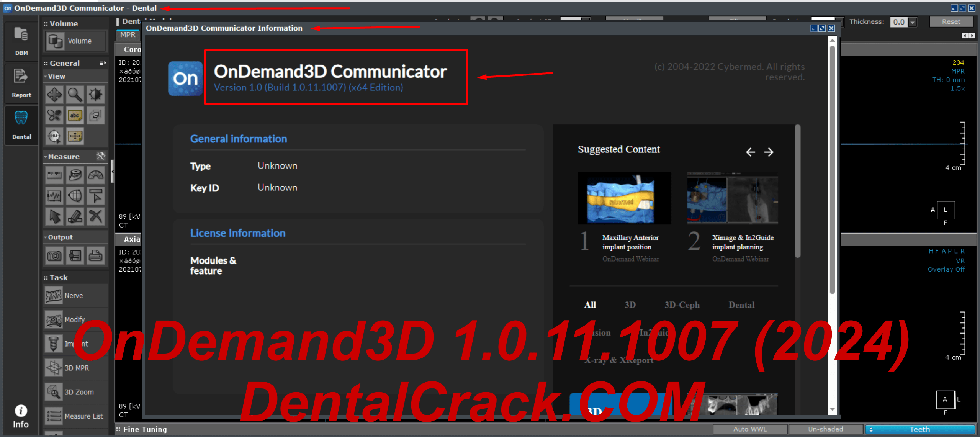Click the Thickness value field
The height and width of the screenshot is (437, 980).
click(899, 22)
